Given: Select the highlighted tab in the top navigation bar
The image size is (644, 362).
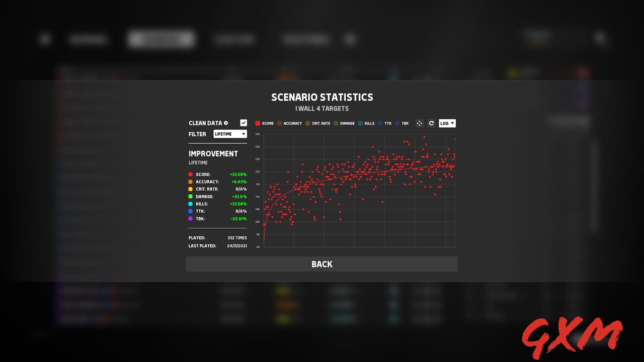Looking at the screenshot, I should 160,39.
